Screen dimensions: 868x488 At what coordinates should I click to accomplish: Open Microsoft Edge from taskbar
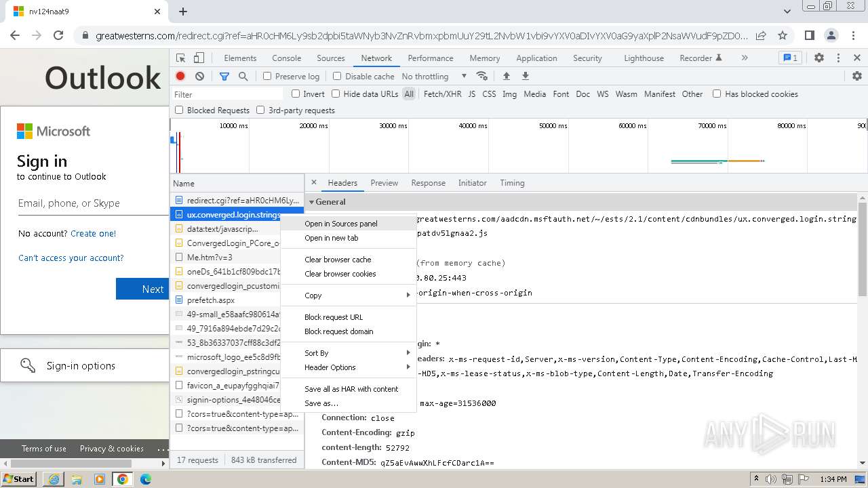145,479
